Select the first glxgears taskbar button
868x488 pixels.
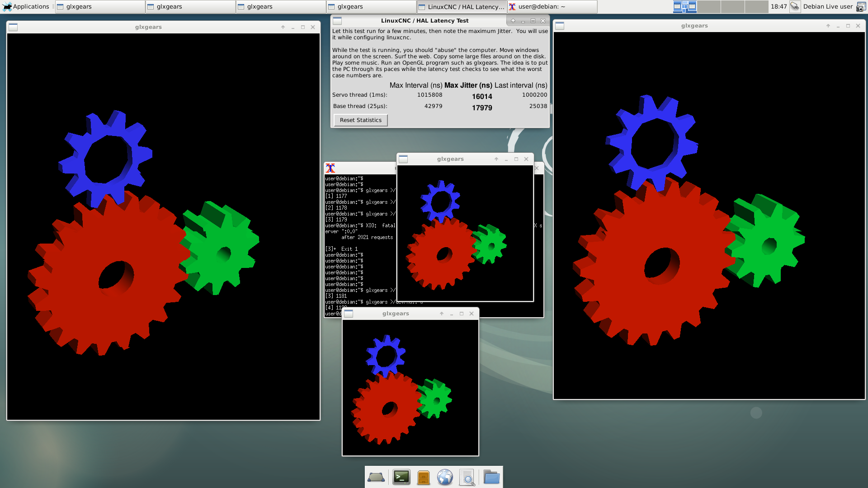coord(100,6)
